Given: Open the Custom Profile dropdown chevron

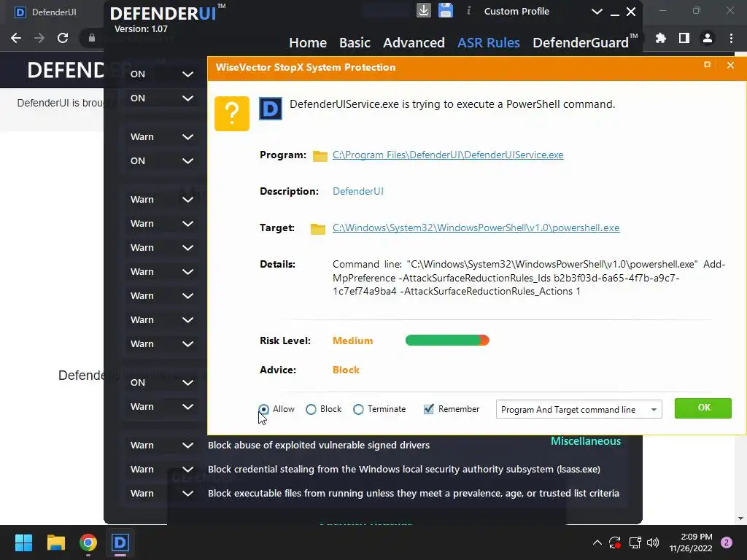Looking at the screenshot, I should 597,12.
